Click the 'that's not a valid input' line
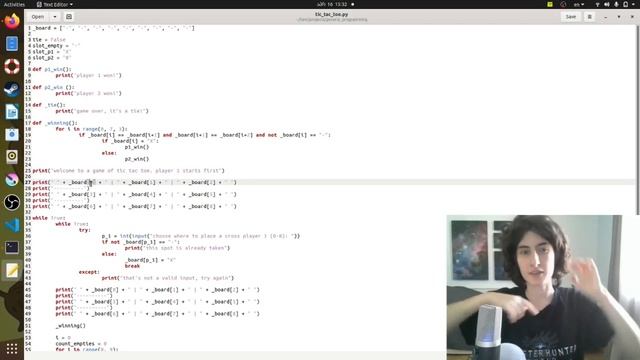Viewport: 640px width, 360px height. 168,278
